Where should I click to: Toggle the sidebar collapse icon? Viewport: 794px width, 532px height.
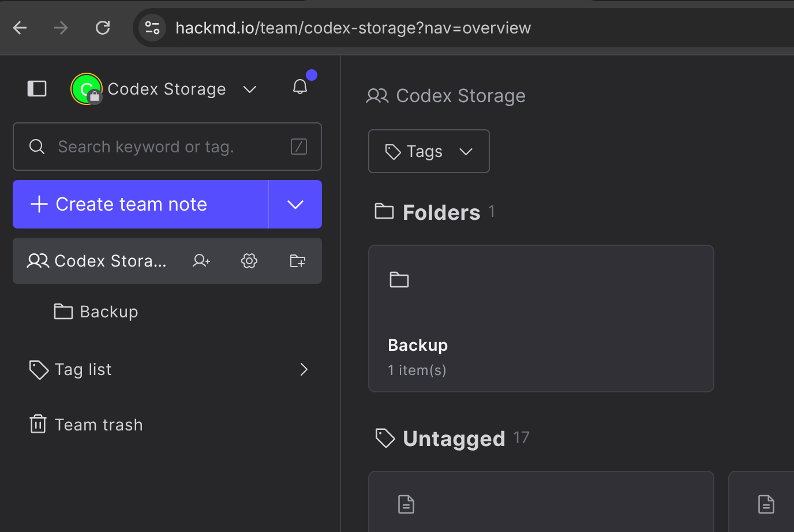click(37, 89)
